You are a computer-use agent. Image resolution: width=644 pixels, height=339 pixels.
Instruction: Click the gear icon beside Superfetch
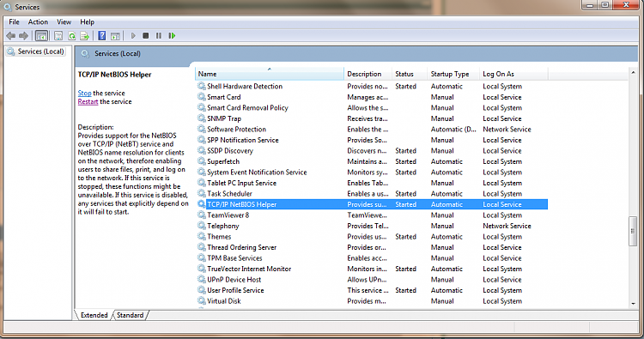(201, 161)
